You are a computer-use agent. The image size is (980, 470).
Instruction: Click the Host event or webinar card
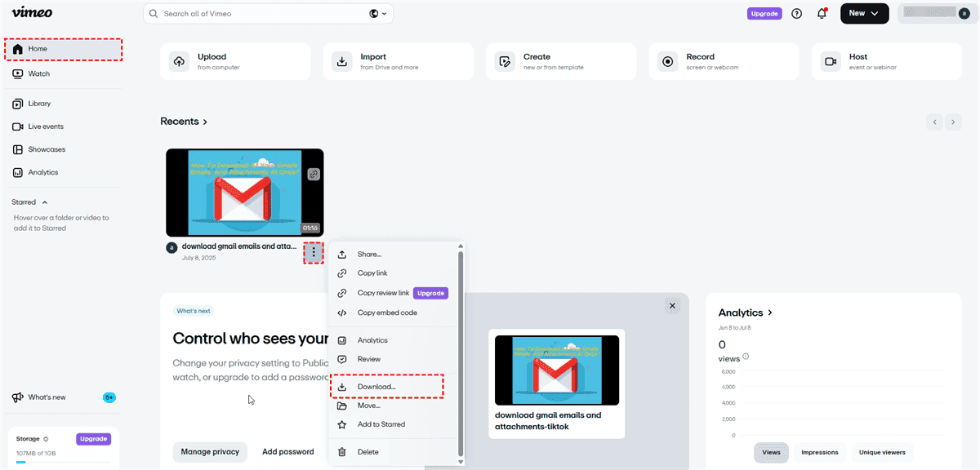tap(889, 61)
